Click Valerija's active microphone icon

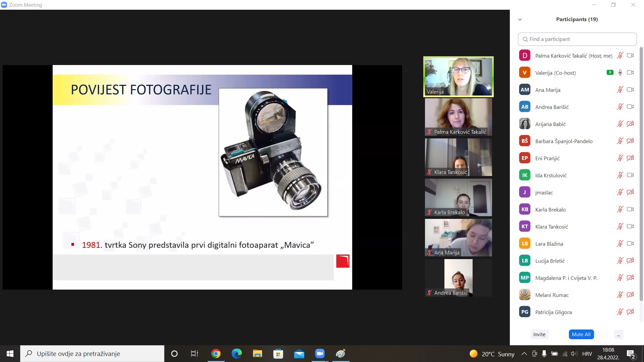click(x=620, y=72)
